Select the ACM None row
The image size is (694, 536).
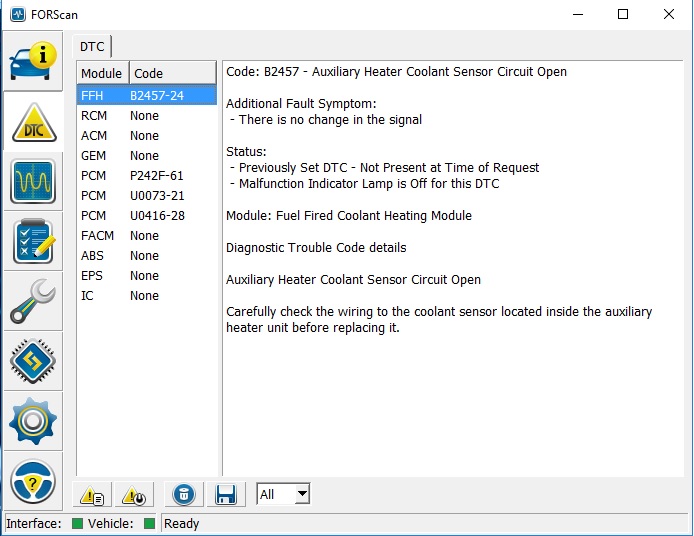click(x=147, y=135)
